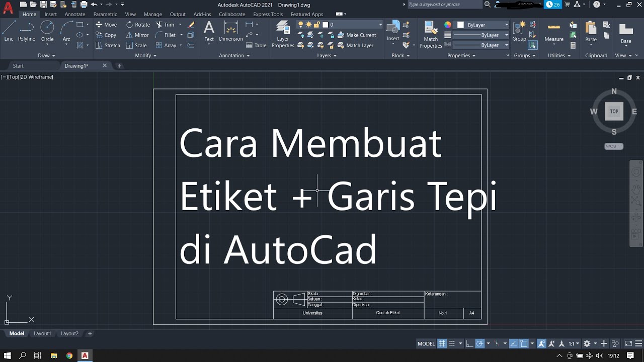Click the Plot printer icon
The image size is (644, 362).
[x=84, y=5]
